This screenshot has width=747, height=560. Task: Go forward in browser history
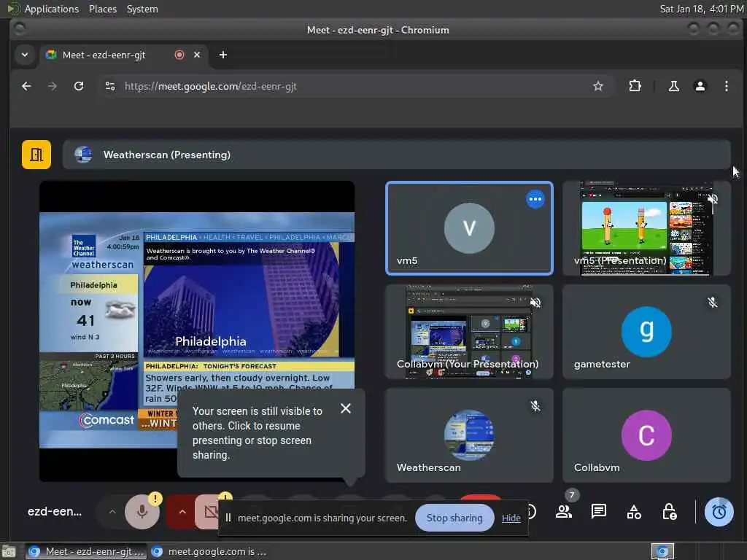pyautogui.click(x=53, y=86)
